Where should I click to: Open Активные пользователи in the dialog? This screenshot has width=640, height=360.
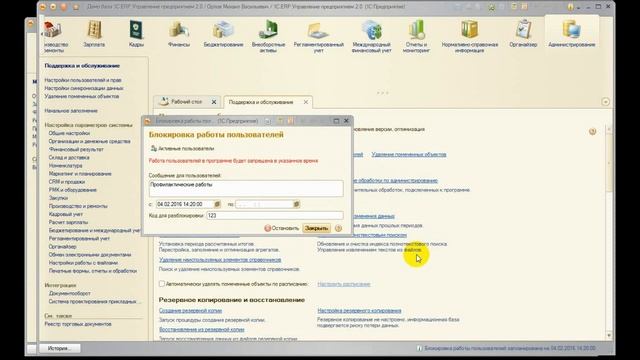click(x=182, y=149)
